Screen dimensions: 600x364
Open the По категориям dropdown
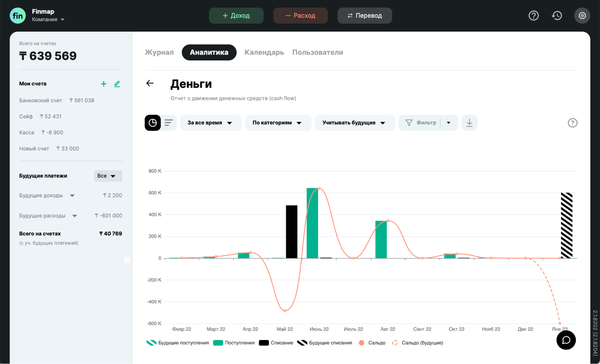pyautogui.click(x=277, y=123)
